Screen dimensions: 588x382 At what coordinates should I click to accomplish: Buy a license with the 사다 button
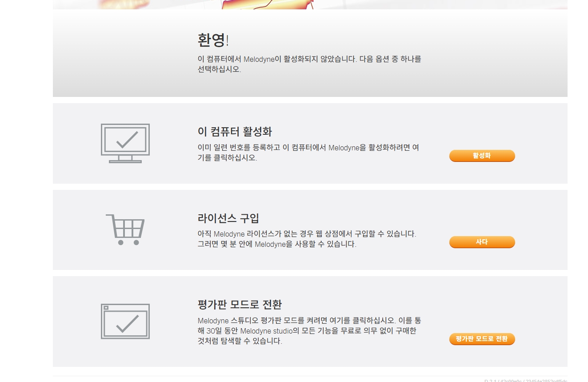click(x=482, y=242)
